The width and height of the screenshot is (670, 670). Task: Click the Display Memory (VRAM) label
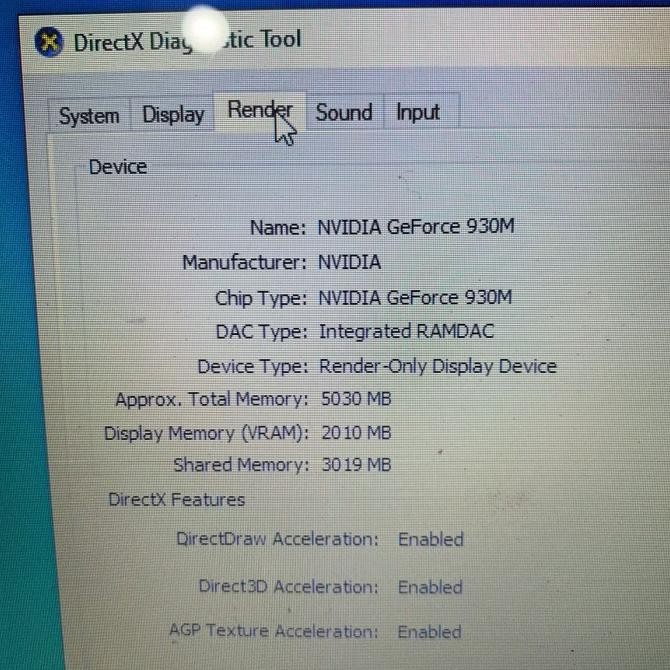coord(206,434)
